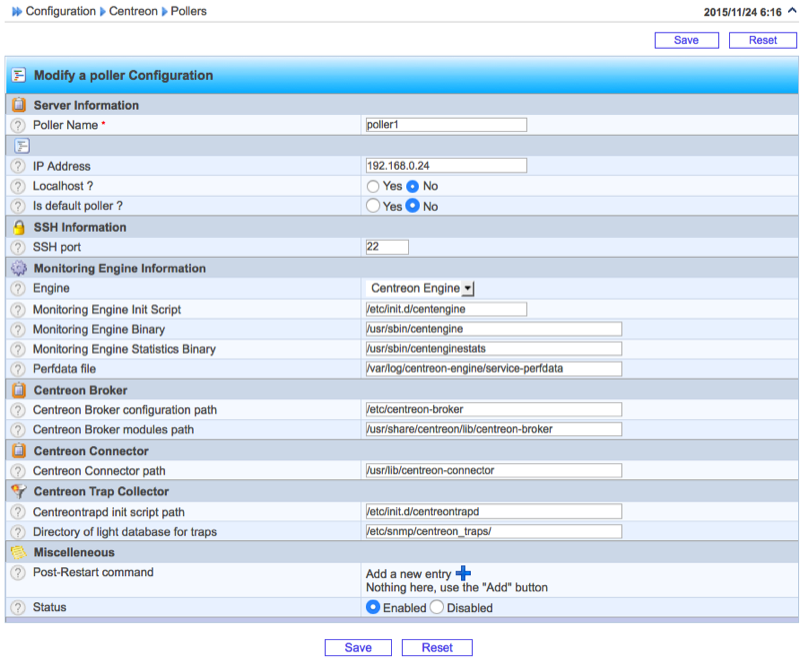Image resolution: width=800 pixels, height=666 pixels.
Task: Click help icon next to Perfdata file
Action: click(18, 369)
